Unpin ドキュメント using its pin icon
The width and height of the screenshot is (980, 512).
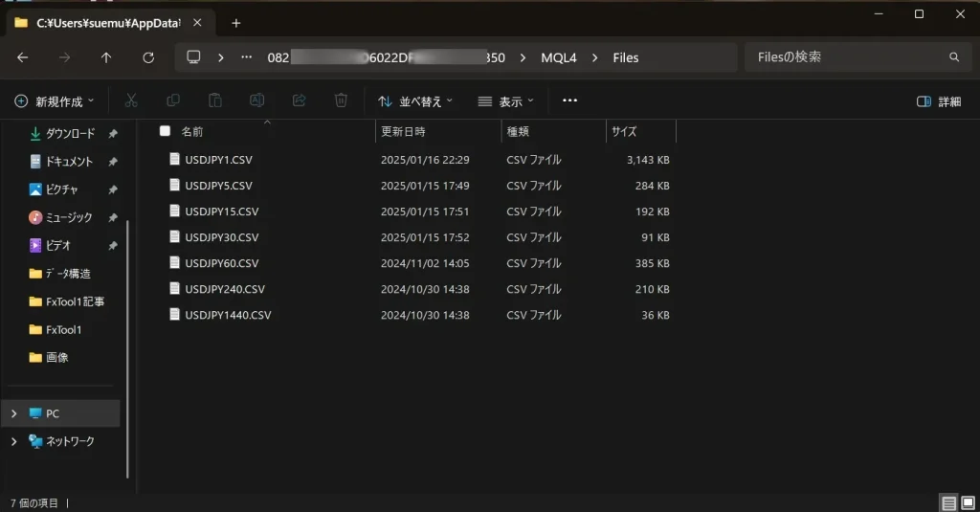pos(113,162)
